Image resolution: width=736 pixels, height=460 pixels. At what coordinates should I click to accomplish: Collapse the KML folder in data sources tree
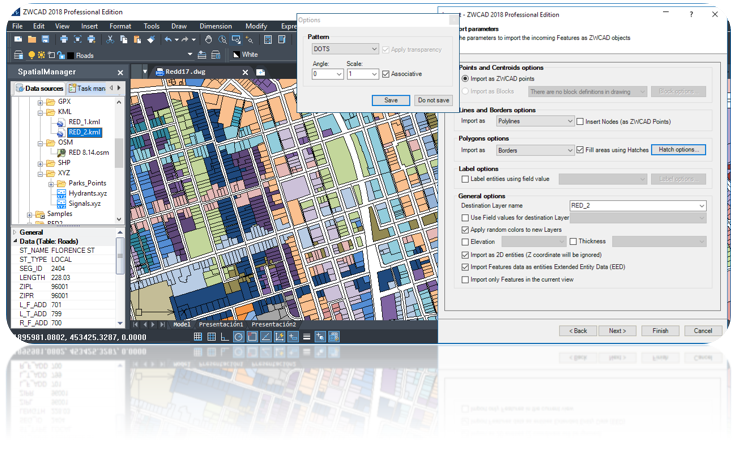point(40,113)
